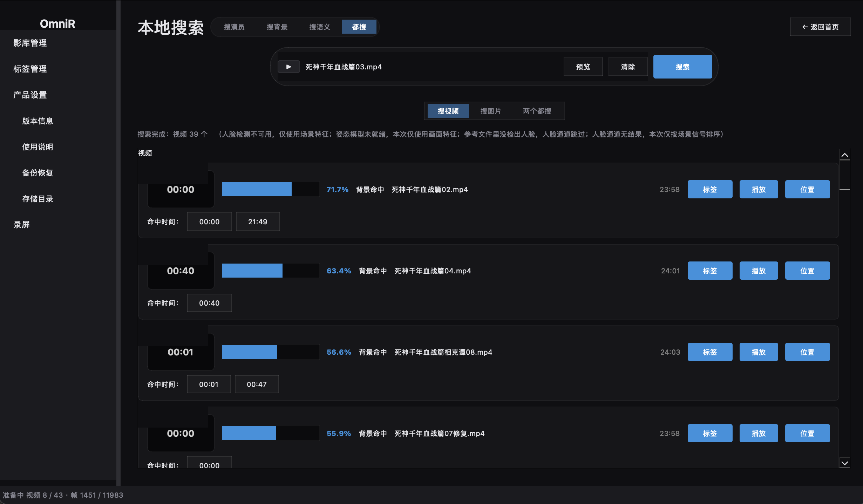Viewport: 863px width, 504px height.
Task: Click the 00:40 thumbnail of 死神千年血战篇04.mp4
Action: [181, 271]
